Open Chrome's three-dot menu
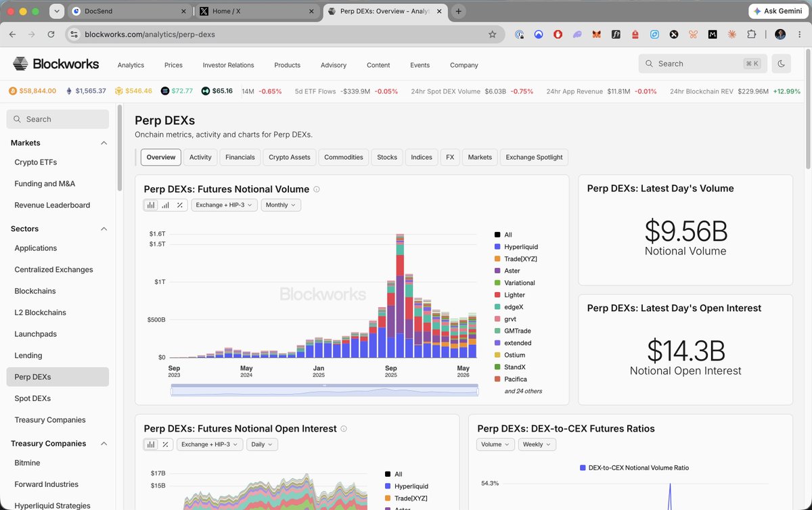Image resolution: width=812 pixels, height=510 pixels. (799, 34)
